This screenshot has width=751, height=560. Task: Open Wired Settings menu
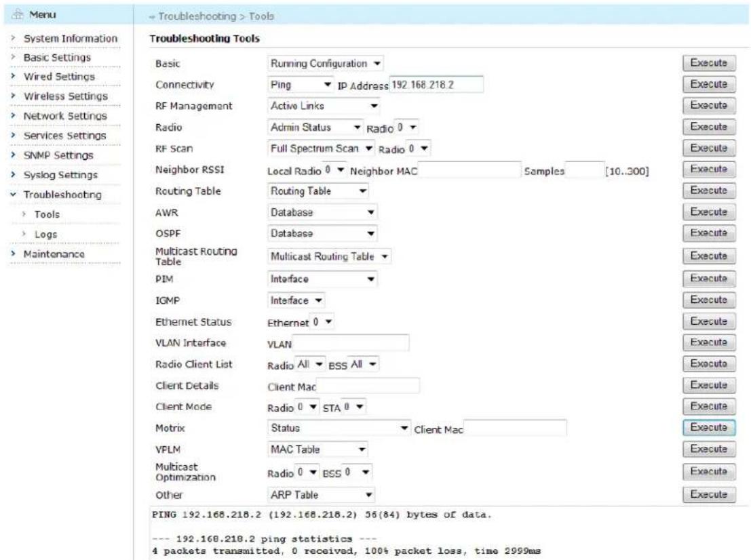(60, 77)
